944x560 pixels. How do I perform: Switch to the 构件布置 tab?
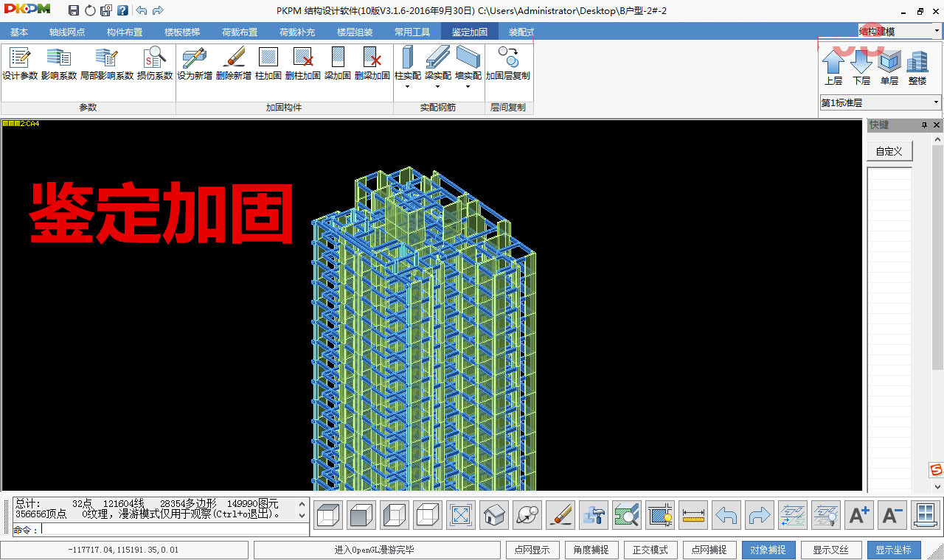[125, 32]
